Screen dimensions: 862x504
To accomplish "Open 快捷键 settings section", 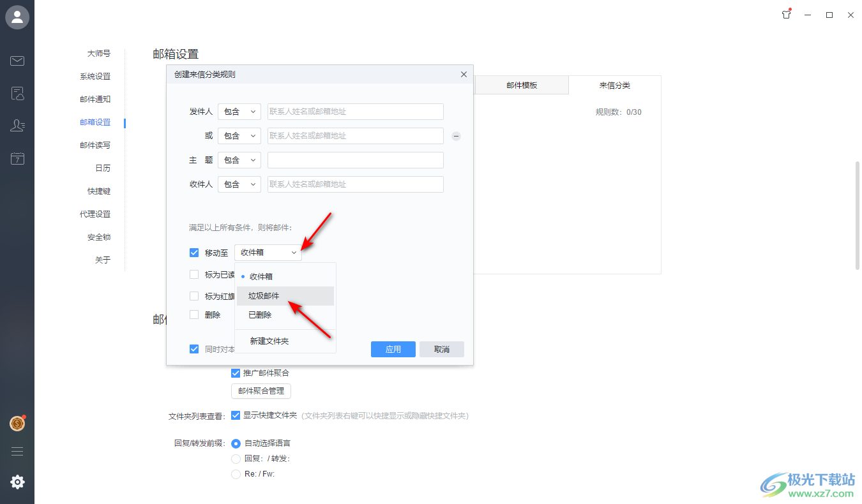I will pos(99,191).
